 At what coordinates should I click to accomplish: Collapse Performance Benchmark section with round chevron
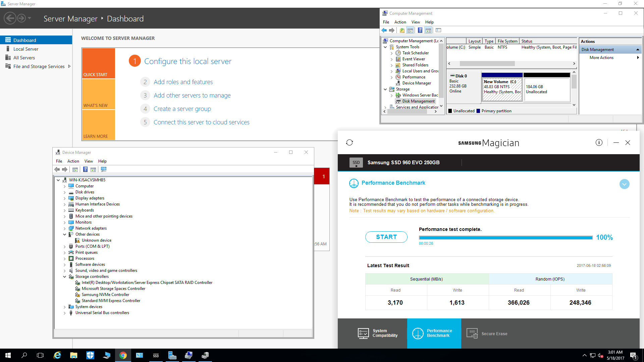click(x=624, y=184)
